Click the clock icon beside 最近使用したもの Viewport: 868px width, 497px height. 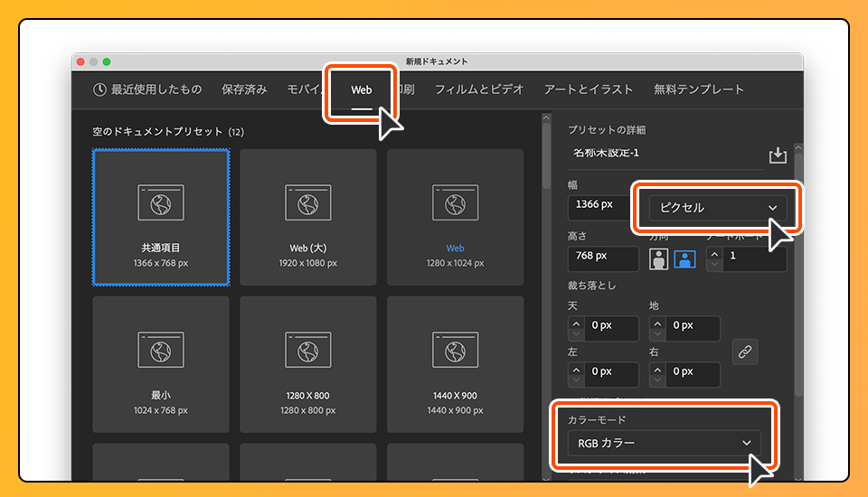click(99, 89)
